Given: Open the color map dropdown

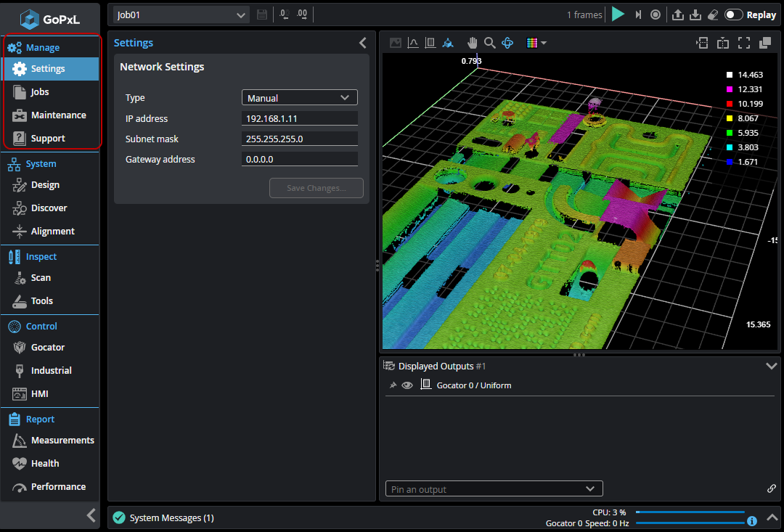Looking at the screenshot, I should point(536,43).
